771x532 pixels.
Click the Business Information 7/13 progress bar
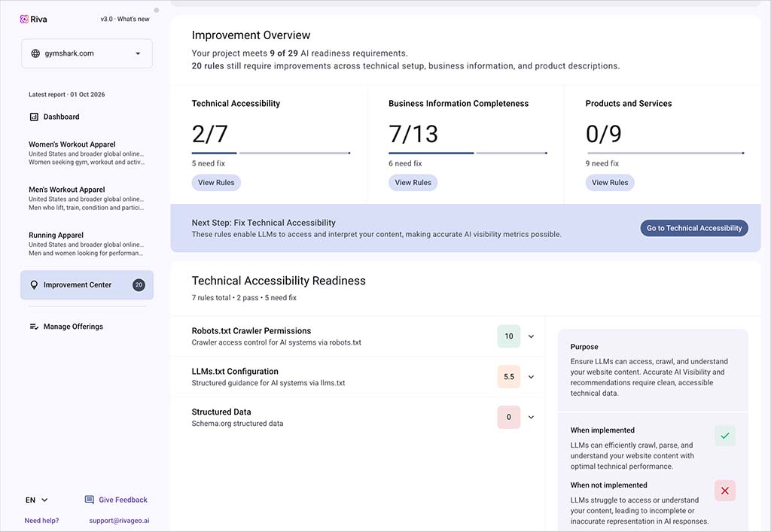point(468,154)
